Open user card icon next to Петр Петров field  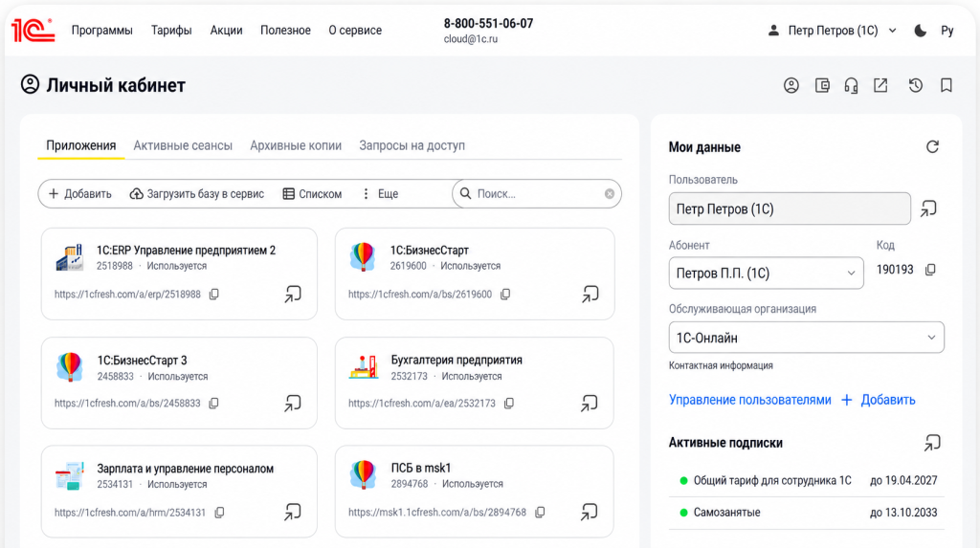pos(928,208)
